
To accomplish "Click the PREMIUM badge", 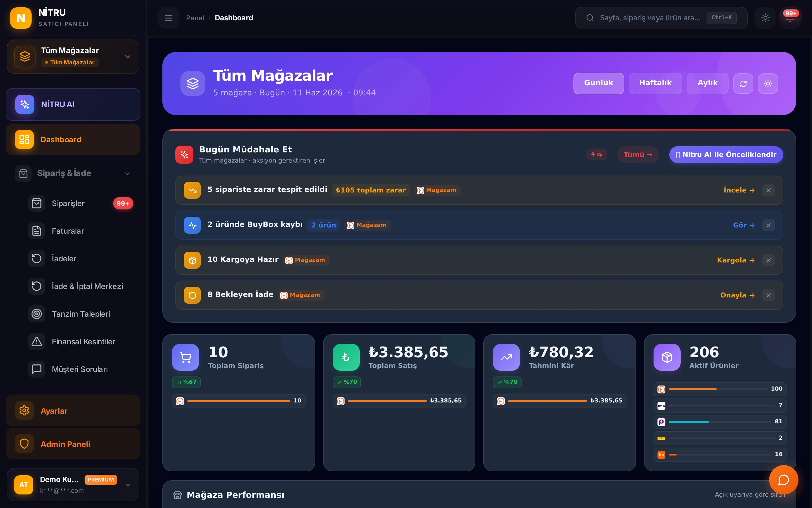I will click(x=101, y=479).
